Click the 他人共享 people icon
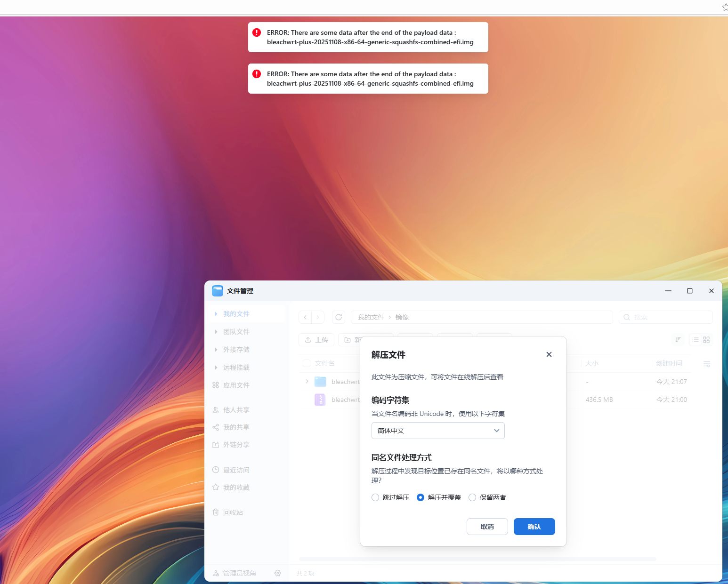This screenshot has width=728, height=584. [x=216, y=410]
